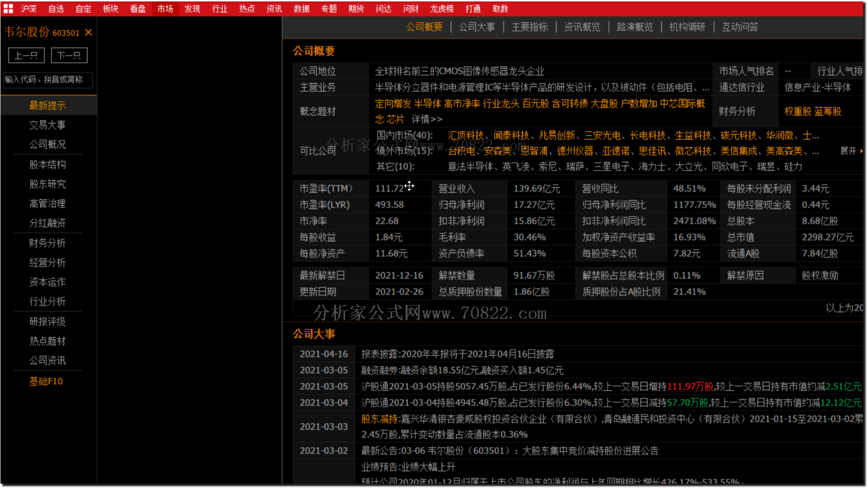Select 经营分析 in the sidebar
This screenshot has width=868, height=488.
48,263
